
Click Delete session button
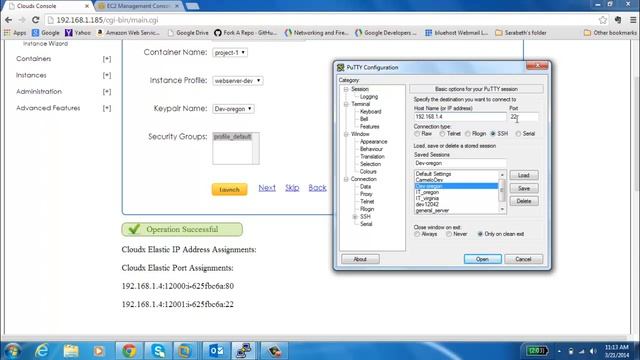click(524, 201)
